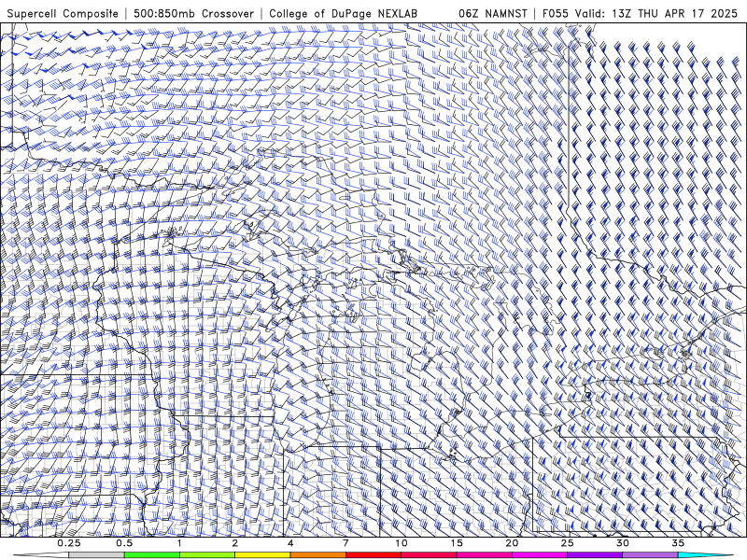The width and height of the screenshot is (747, 560).
Task: Click the crimson legend segment after 10
Action: pyautogui.click(x=429, y=555)
